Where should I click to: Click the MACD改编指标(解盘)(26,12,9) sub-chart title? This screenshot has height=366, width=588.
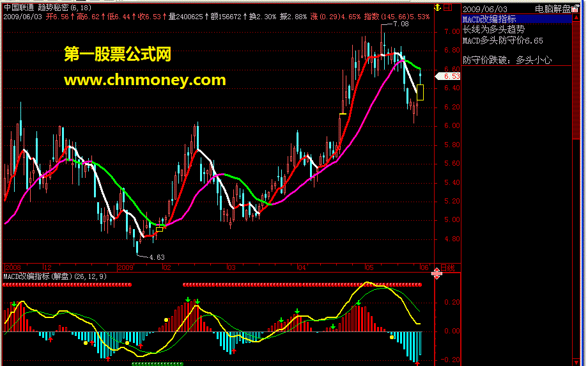click(55, 276)
